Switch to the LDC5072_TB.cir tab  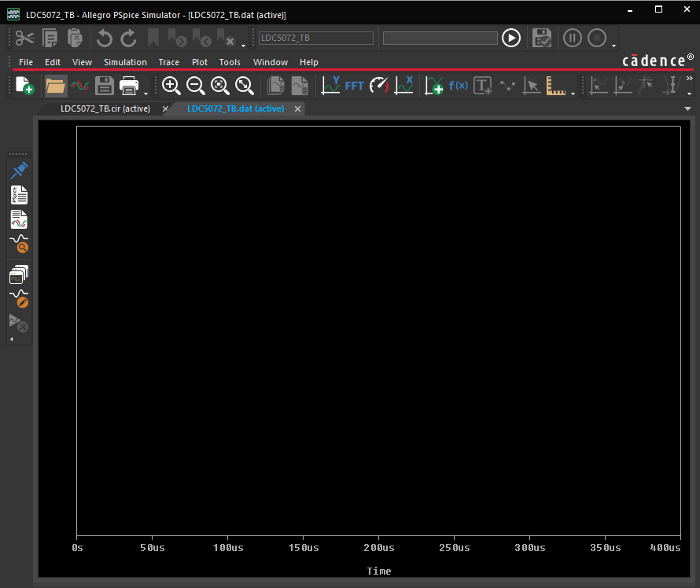pos(105,108)
